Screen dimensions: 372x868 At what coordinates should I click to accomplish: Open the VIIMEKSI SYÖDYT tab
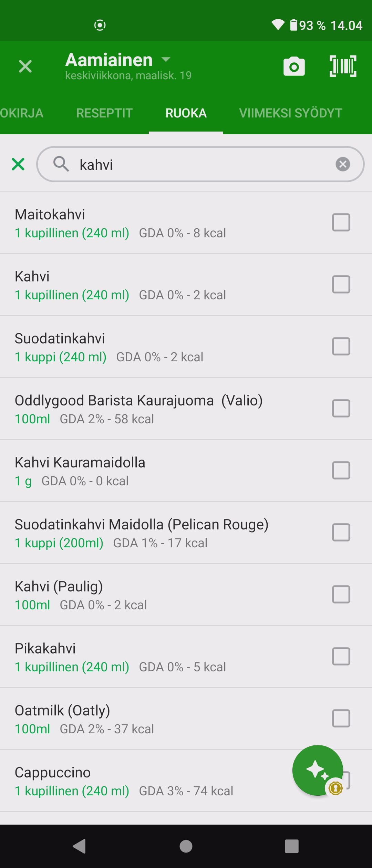coord(290,113)
